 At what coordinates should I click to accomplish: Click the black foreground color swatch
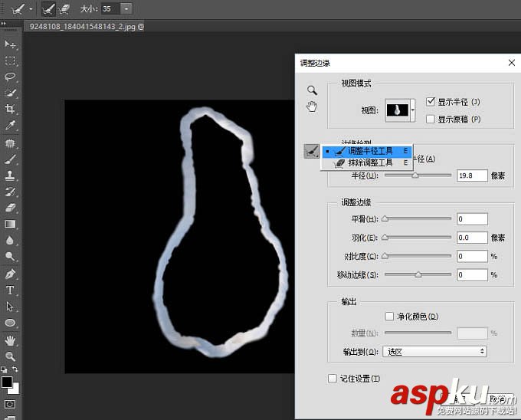pos(6,382)
